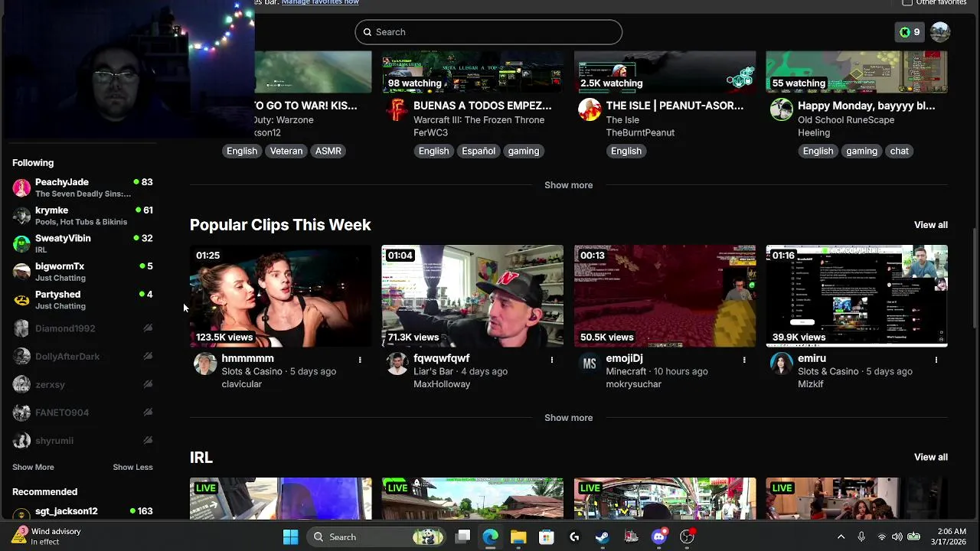Play the 01:25 clip with 123.5K views
980x551 pixels.
tap(281, 296)
